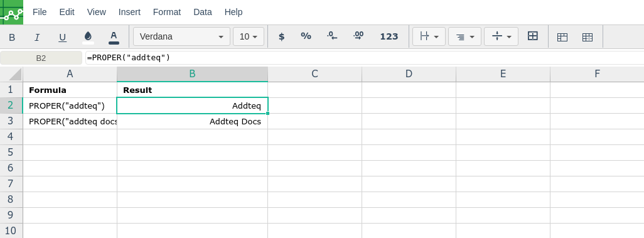Open the 123 number format options
644x238 pixels.
tap(389, 36)
